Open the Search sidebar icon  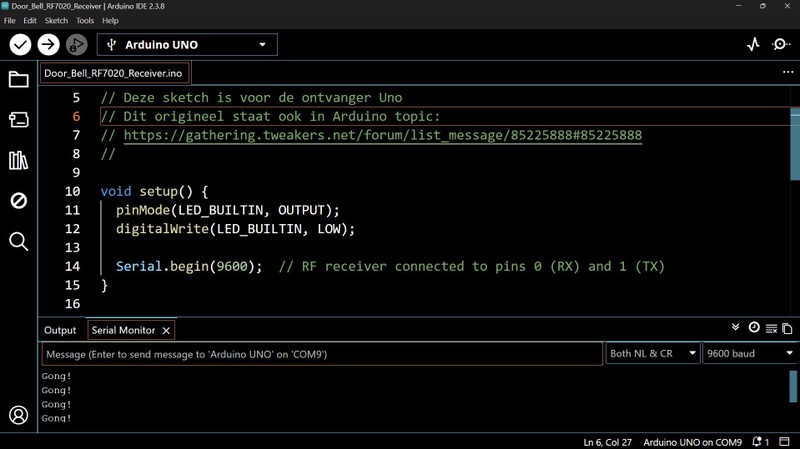coord(19,241)
